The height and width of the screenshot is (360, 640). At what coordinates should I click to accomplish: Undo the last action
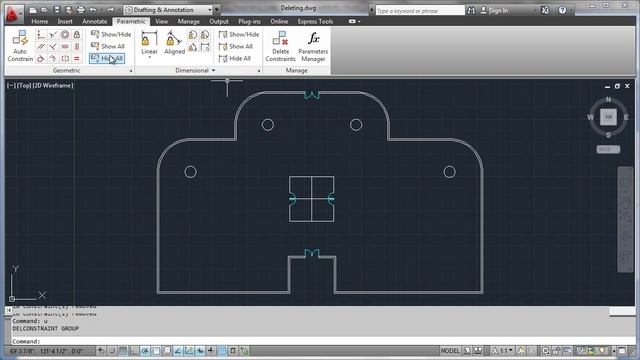click(x=93, y=10)
